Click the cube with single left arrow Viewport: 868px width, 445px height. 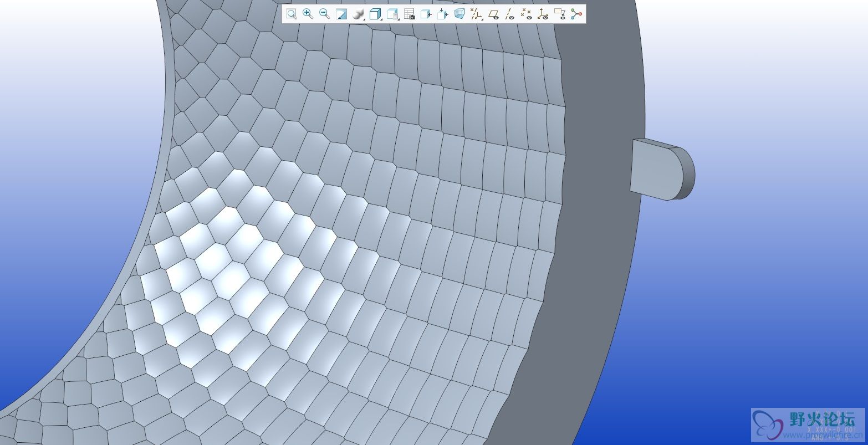[x=426, y=14]
